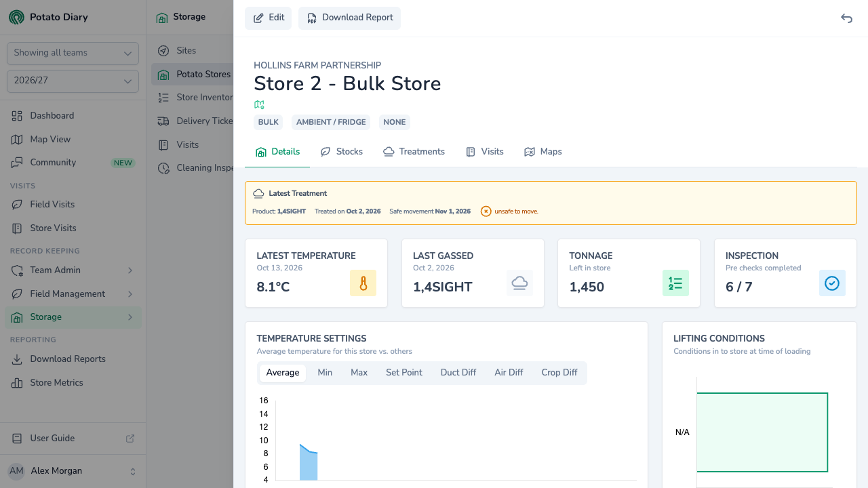
Task: Click the green N/A lifting conditions bar
Action: point(762,432)
